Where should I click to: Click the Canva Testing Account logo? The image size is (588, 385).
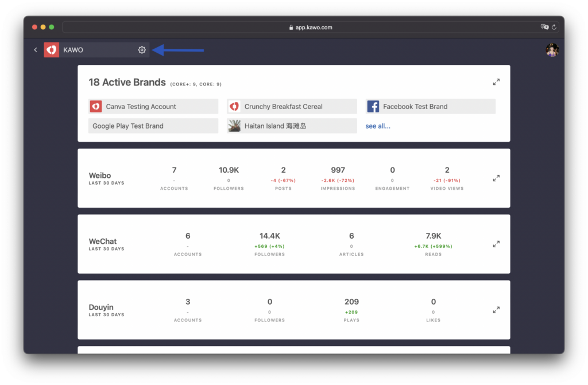[x=96, y=107]
